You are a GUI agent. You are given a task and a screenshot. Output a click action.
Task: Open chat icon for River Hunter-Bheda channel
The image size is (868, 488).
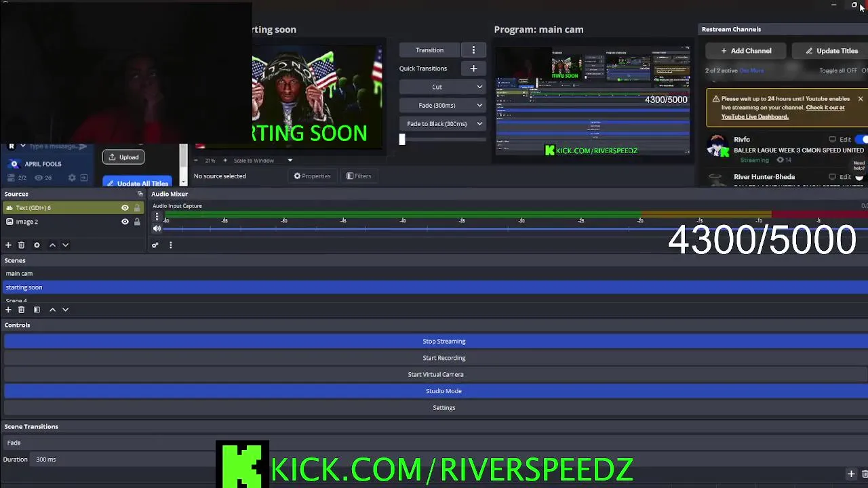[832, 177]
